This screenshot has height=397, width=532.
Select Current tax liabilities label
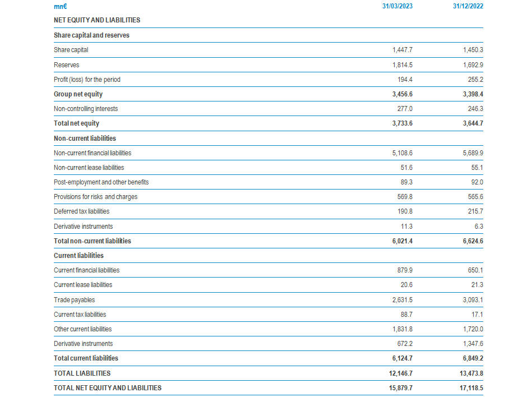(x=80, y=315)
